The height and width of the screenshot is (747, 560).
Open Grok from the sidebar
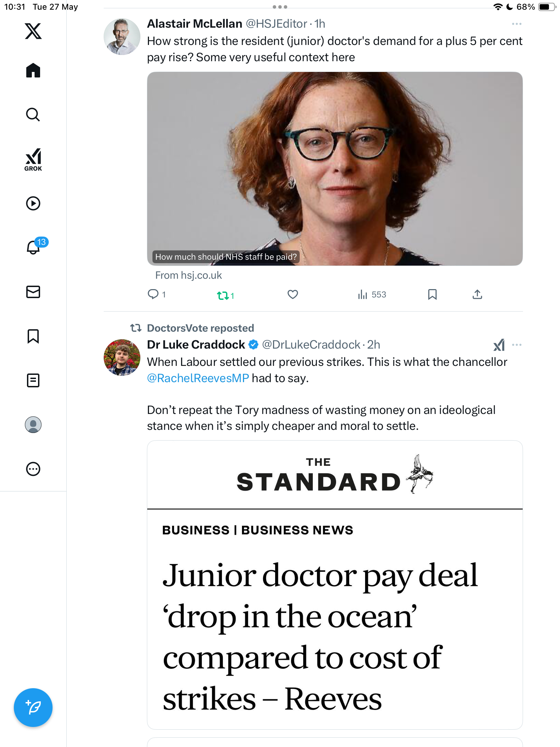coord(33,160)
